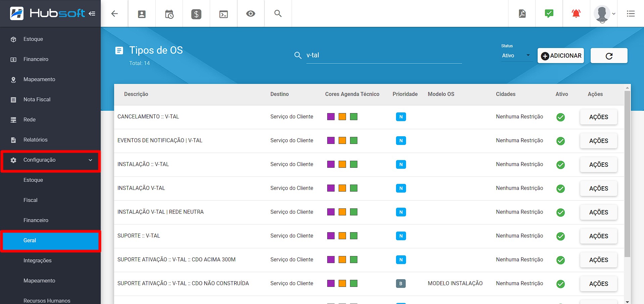
Task: Click the Configuração gear icon
Action: 13,160
